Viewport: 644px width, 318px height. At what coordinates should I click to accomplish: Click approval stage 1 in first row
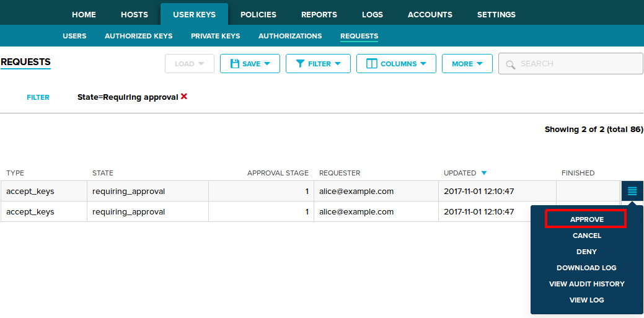[x=307, y=191]
